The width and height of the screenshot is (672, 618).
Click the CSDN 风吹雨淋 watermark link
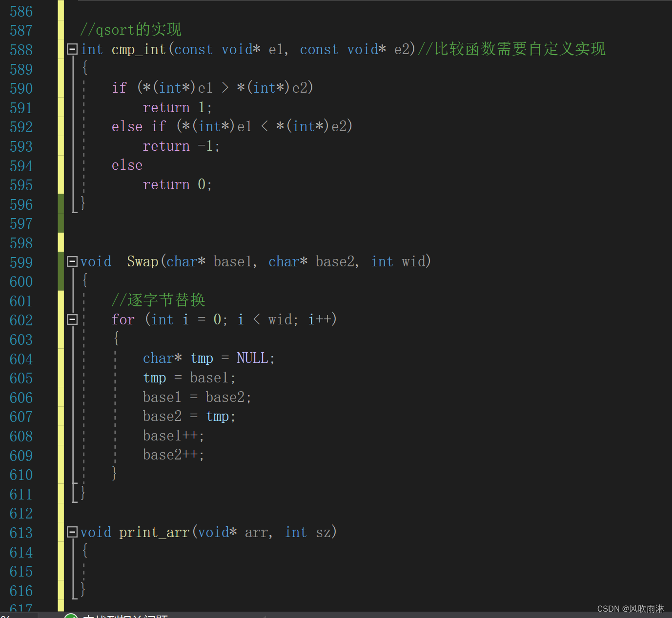pos(630,608)
